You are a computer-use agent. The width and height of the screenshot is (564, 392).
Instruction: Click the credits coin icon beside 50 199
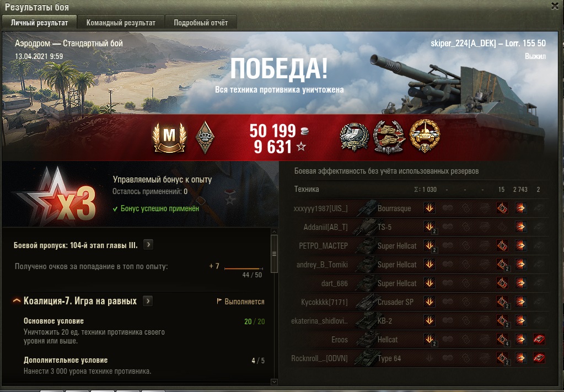click(304, 131)
